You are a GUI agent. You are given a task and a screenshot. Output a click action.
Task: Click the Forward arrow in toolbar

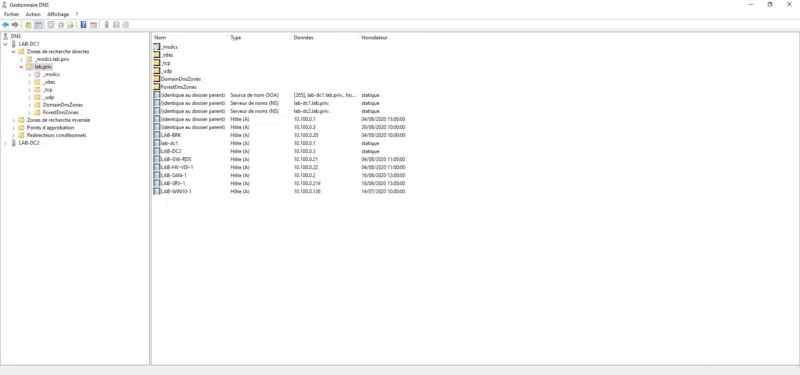15,24
